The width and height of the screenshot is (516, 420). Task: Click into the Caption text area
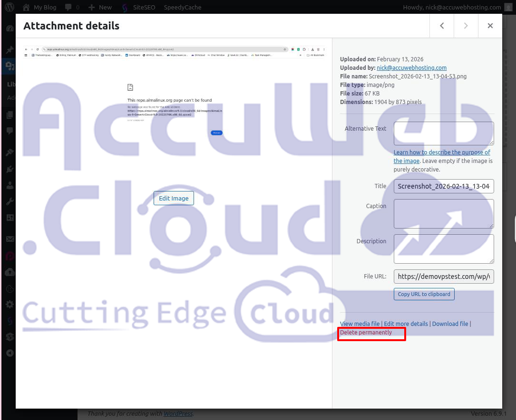pos(443,213)
